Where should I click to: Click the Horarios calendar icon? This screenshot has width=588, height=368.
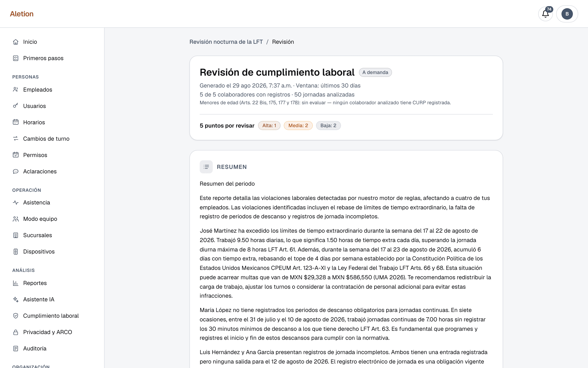tap(16, 122)
